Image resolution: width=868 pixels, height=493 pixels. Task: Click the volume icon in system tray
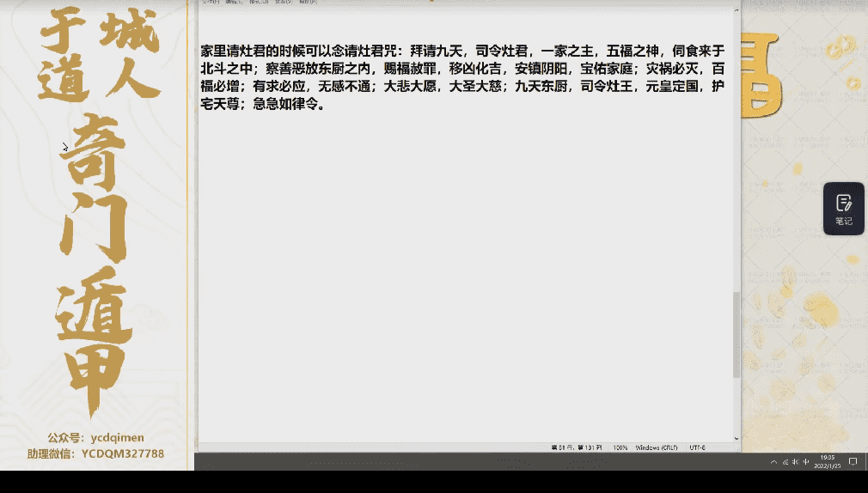pyautogui.click(x=795, y=462)
